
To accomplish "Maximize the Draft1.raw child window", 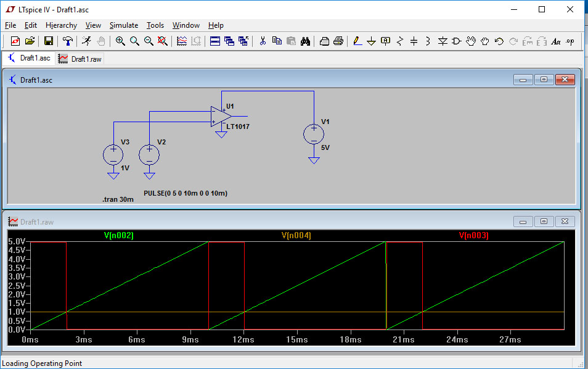I will 544,222.
